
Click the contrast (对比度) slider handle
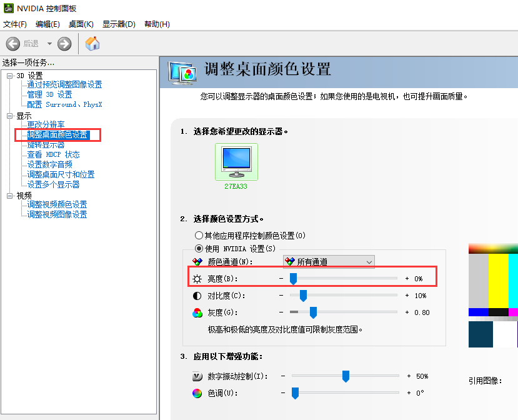coord(303,296)
